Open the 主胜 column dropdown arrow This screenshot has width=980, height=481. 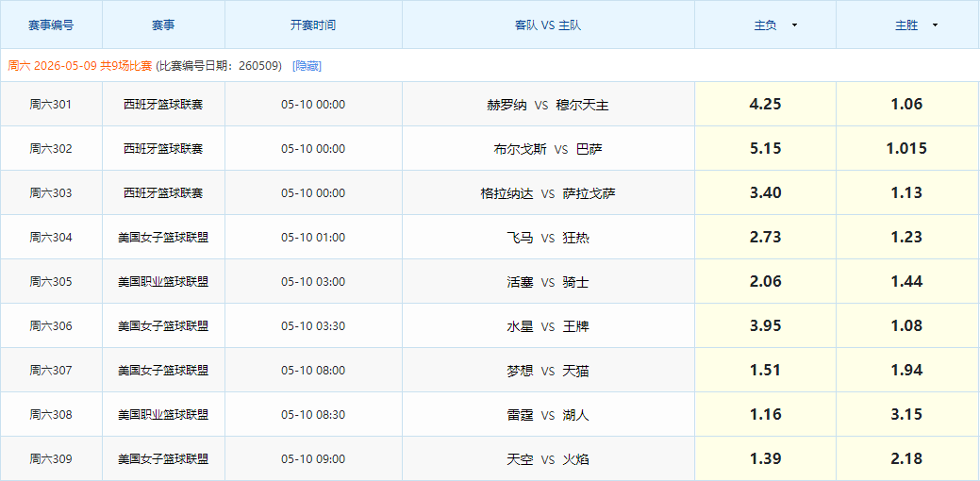click(935, 25)
